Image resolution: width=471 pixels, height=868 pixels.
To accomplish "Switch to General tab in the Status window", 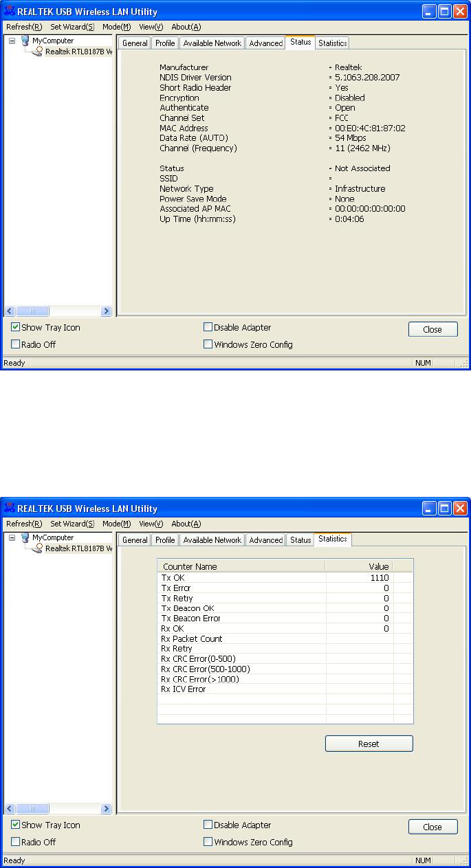I will click(x=135, y=43).
